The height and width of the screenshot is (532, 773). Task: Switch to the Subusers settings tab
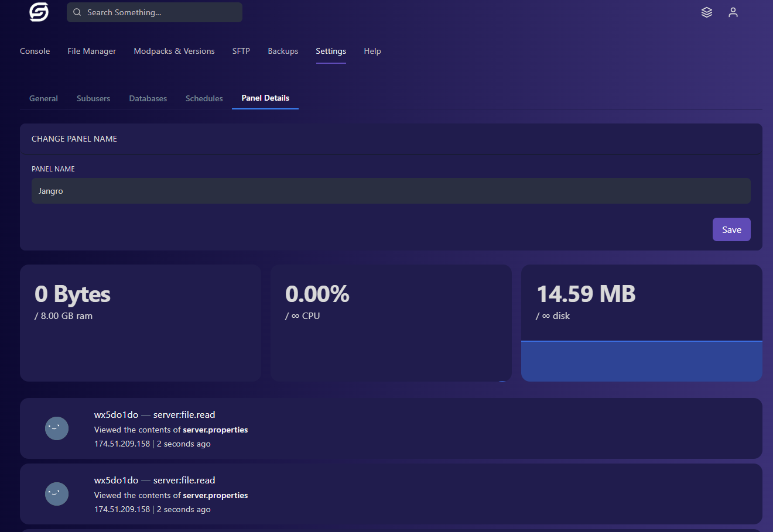[93, 98]
